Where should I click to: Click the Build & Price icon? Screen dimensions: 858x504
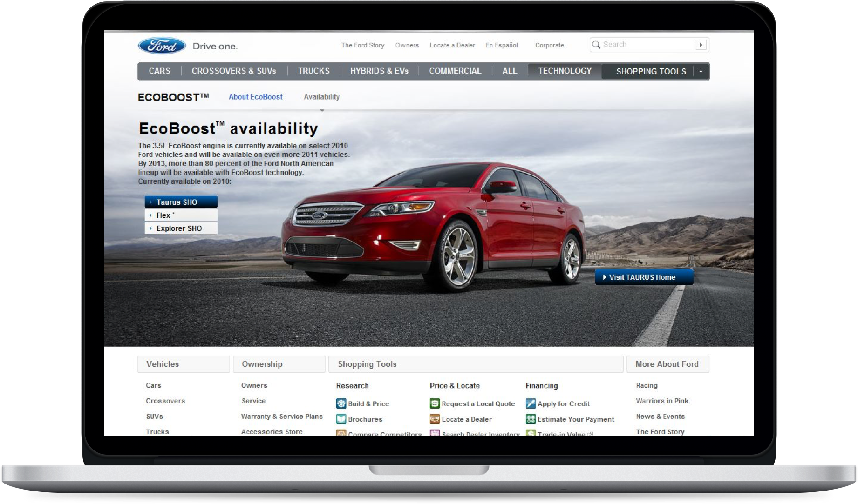click(x=341, y=403)
